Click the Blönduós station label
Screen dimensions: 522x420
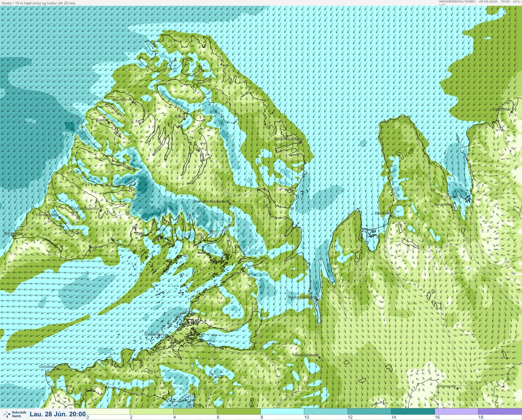383,213
